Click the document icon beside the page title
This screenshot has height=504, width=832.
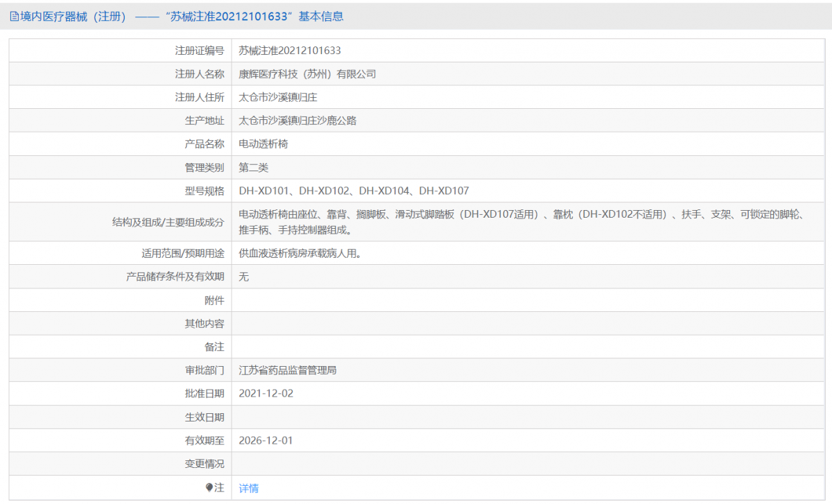tap(14, 17)
